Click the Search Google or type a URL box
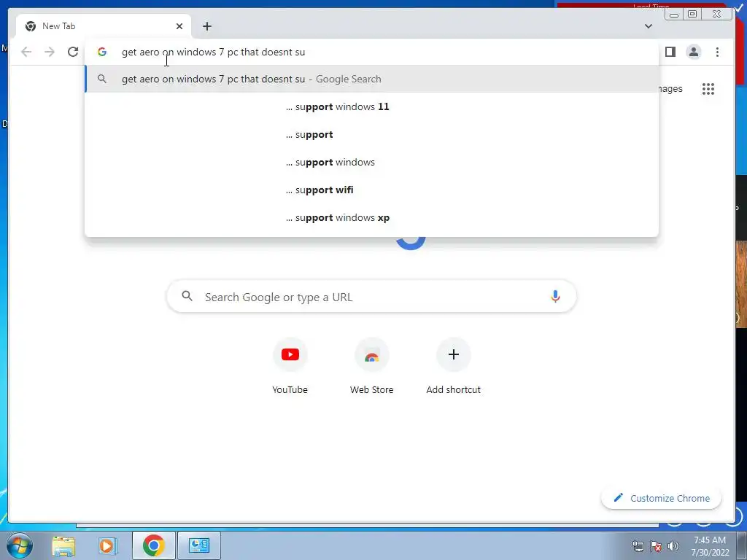 point(371,297)
